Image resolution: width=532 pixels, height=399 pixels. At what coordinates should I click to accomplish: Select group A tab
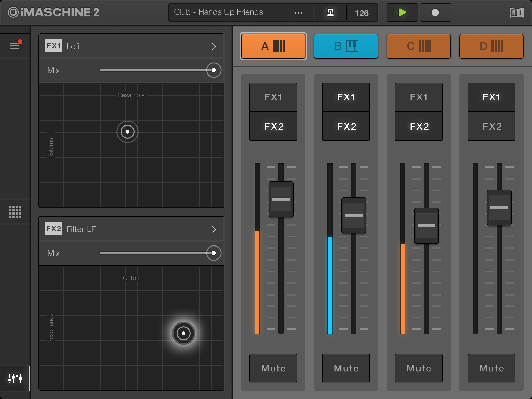click(x=273, y=46)
